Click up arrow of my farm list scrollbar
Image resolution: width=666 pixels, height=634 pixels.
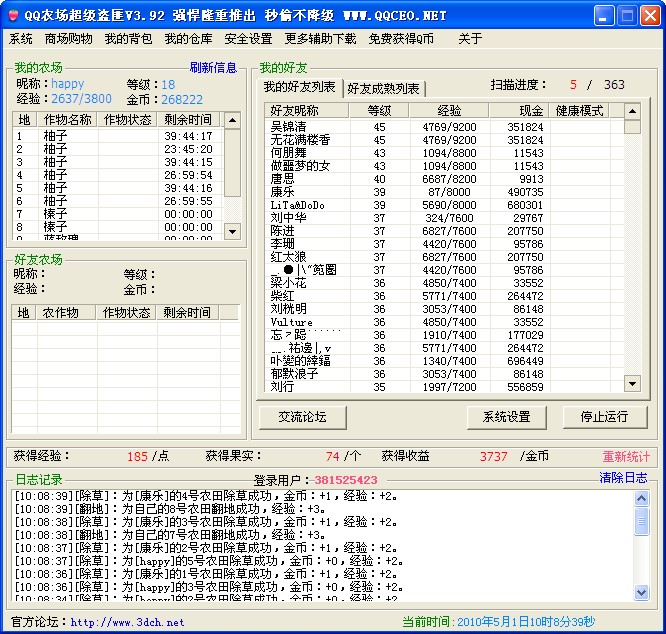(x=232, y=120)
